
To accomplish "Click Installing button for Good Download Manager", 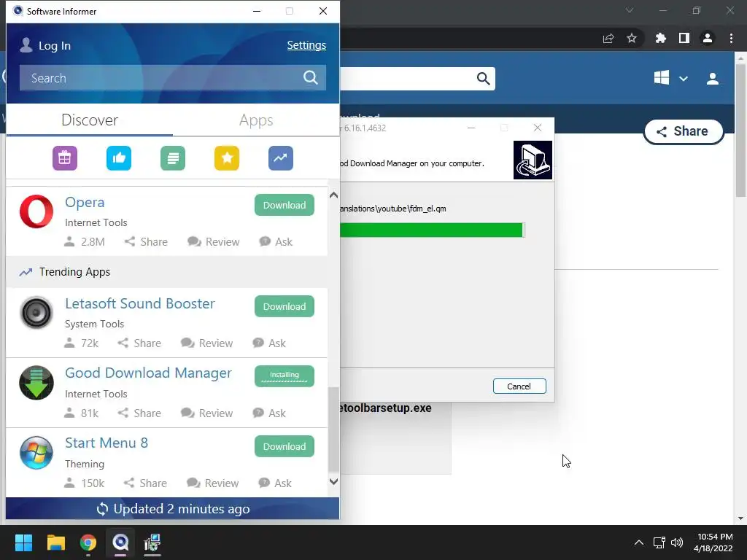I will click(285, 376).
